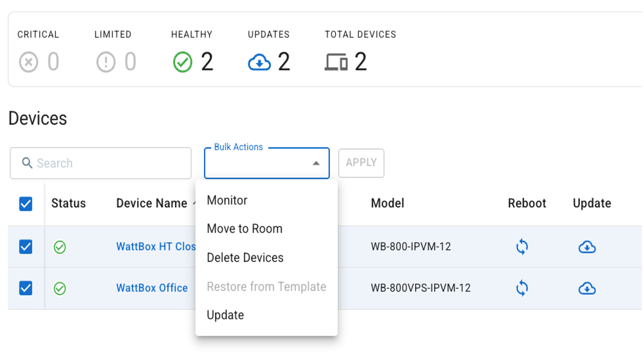This screenshot has width=644, height=357.
Task: Select Restore from Template option
Action: pos(267,287)
